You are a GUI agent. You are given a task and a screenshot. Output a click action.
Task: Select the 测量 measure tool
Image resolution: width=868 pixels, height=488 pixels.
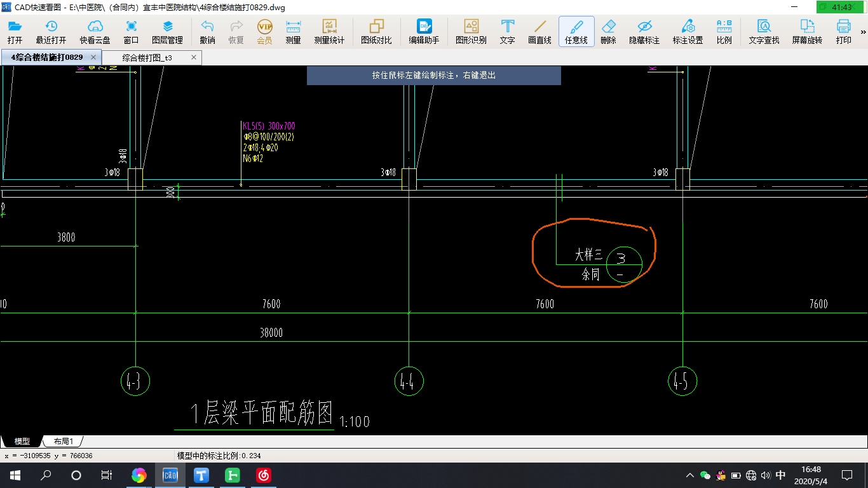coord(293,32)
